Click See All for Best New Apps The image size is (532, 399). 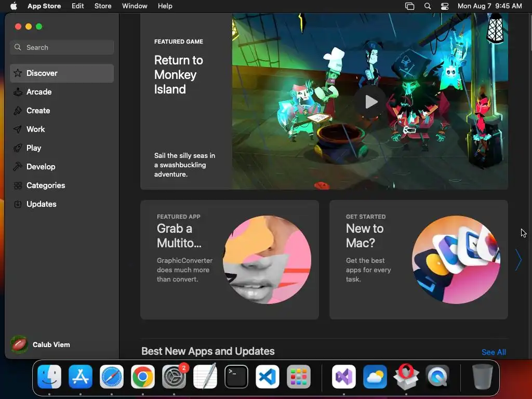tap(494, 352)
